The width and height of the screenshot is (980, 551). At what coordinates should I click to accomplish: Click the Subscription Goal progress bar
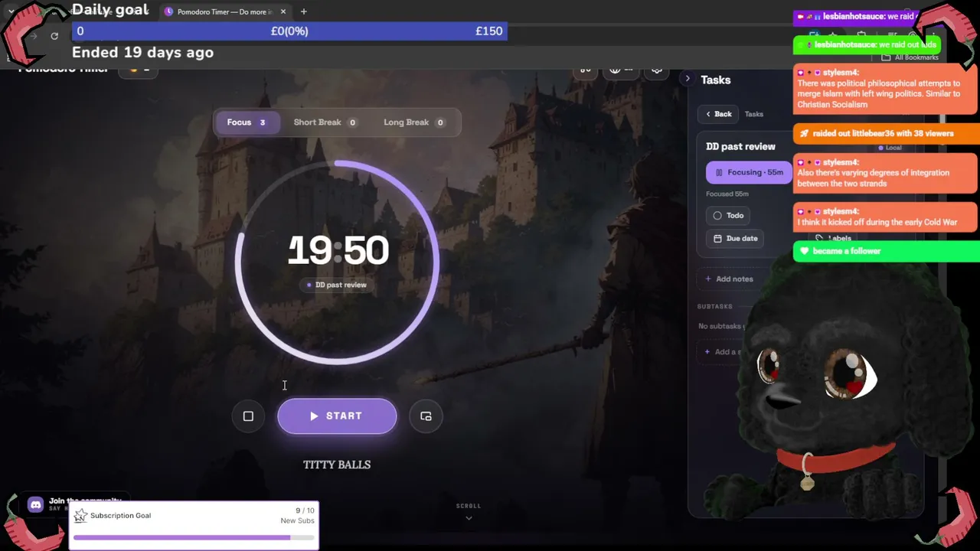(194, 538)
